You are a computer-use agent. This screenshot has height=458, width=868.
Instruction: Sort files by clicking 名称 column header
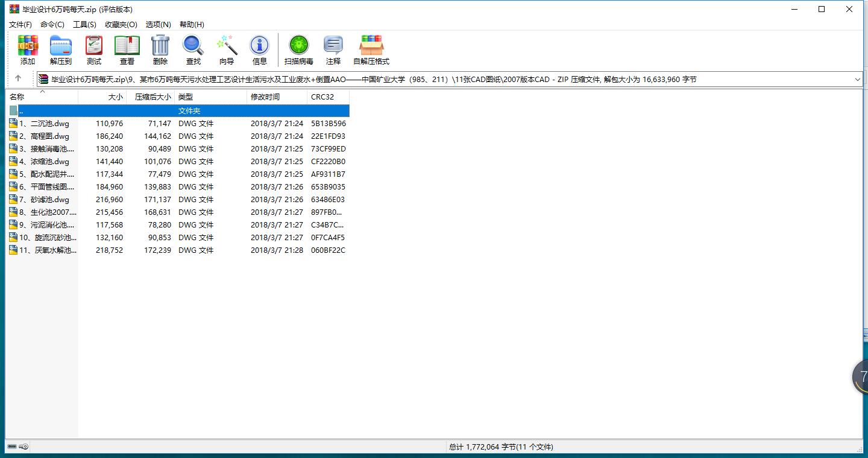click(x=24, y=97)
